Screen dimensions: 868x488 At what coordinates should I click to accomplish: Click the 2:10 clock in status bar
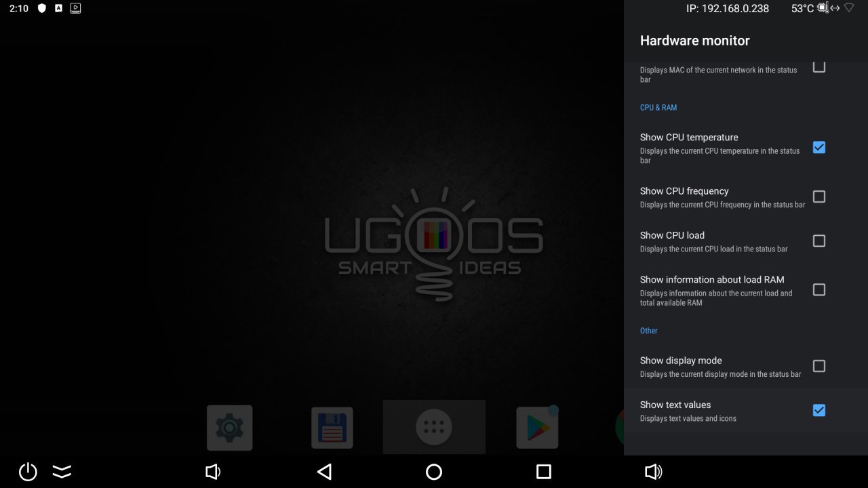click(19, 9)
